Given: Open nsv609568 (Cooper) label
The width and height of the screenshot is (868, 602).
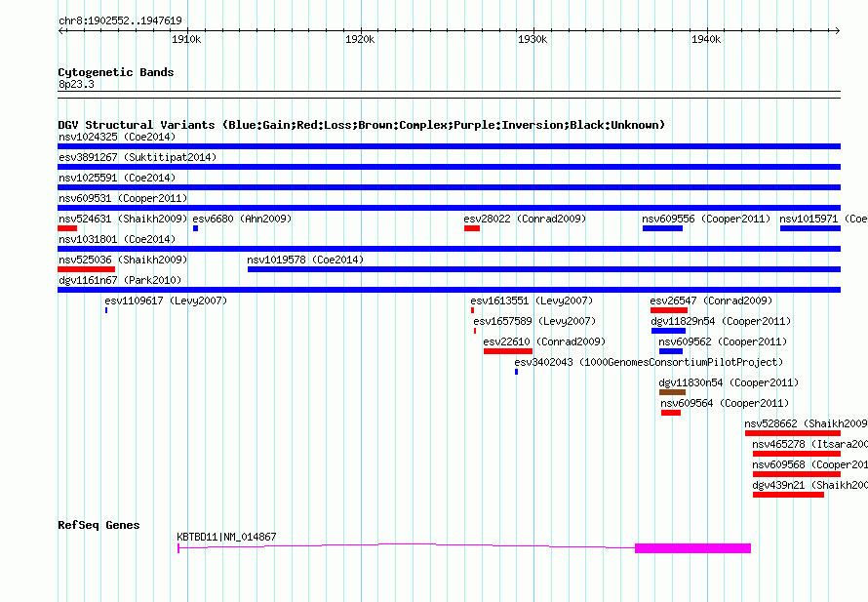Looking at the screenshot, I should click(x=809, y=464).
